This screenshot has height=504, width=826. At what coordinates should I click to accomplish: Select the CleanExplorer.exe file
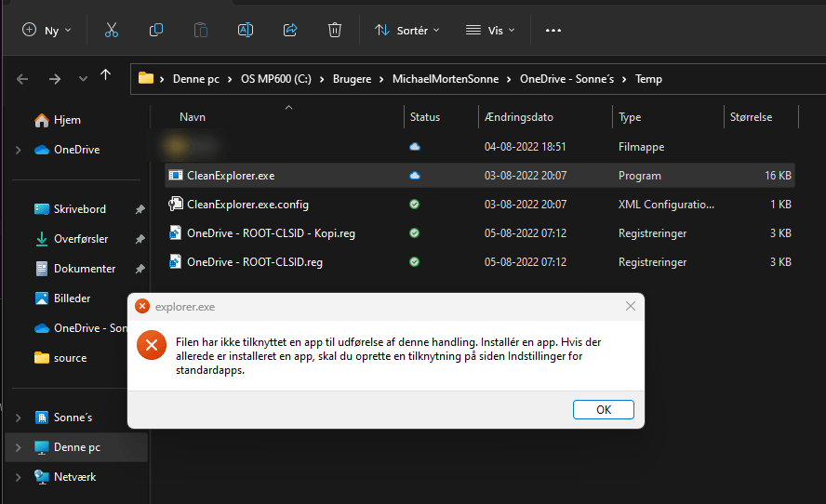479,176
